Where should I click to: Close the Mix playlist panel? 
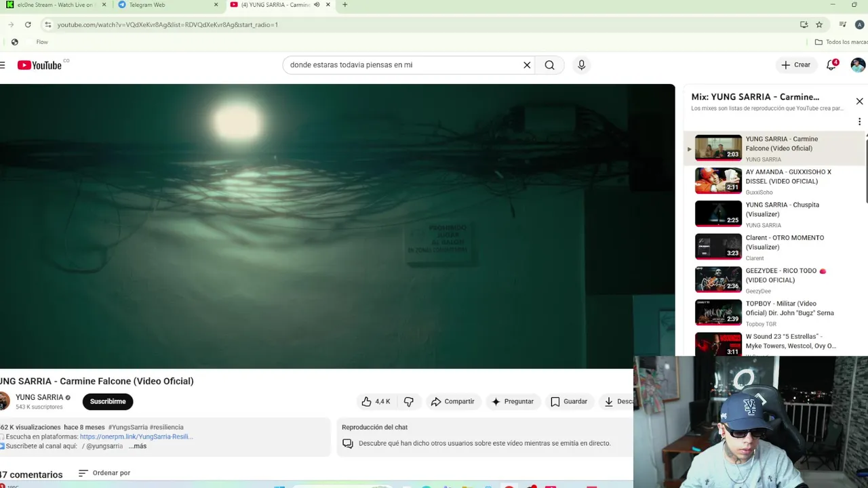[859, 101]
